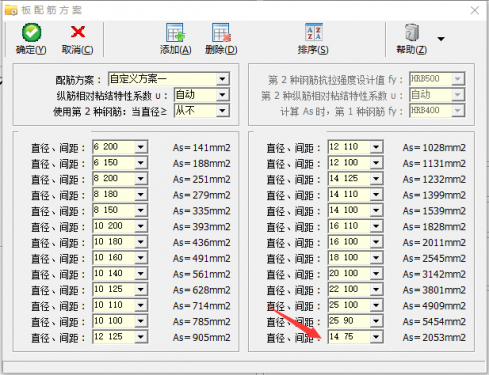The height and width of the screenshot is (375, 489).
Task: Open the 纵筋相对粘结特性系数 u dropdown
Action: [222, 95]
